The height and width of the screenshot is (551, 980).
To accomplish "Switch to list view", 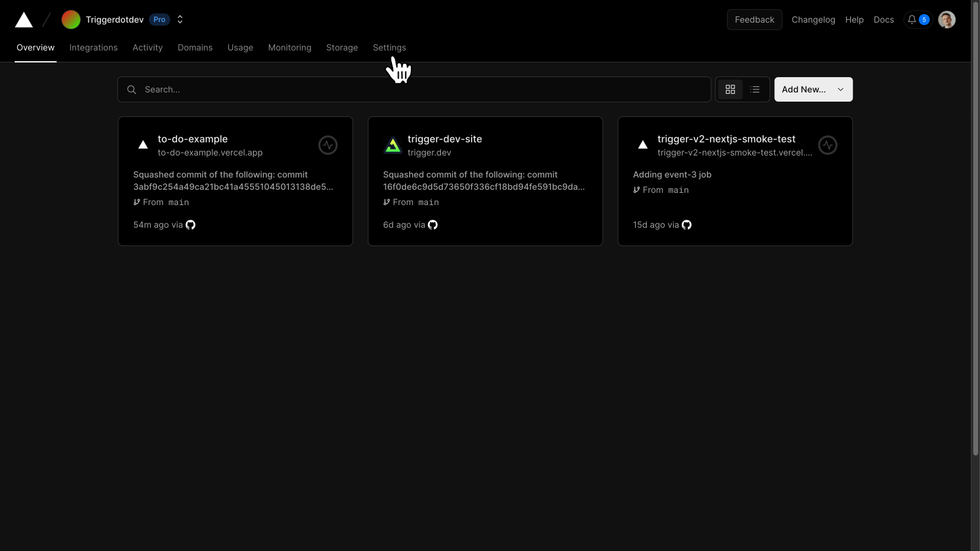I will [755, 89].
